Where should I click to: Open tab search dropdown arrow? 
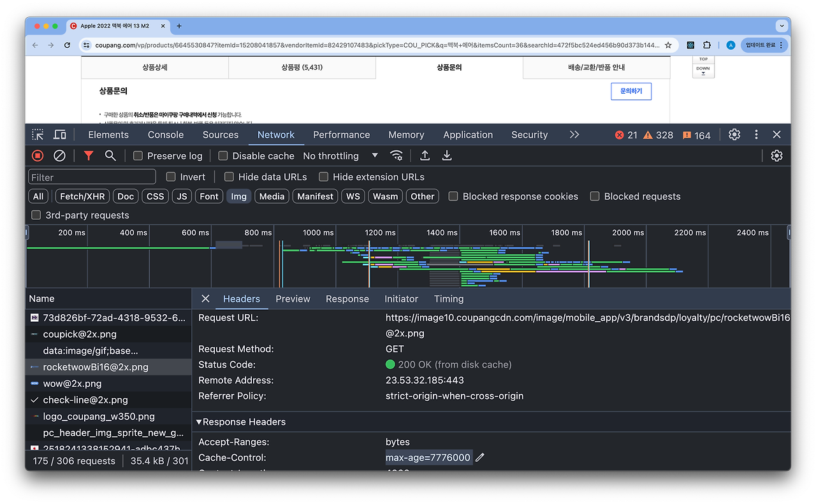(x=782, y=26)
